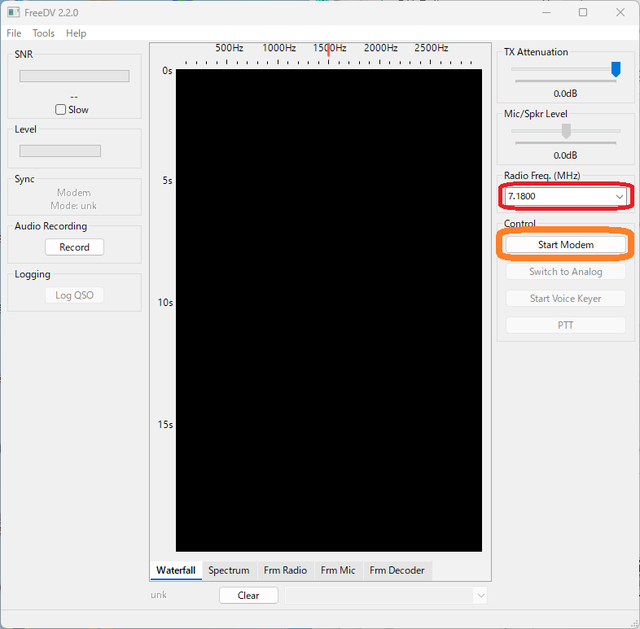Switch to the Frm Radio tab

coord(285,570)
